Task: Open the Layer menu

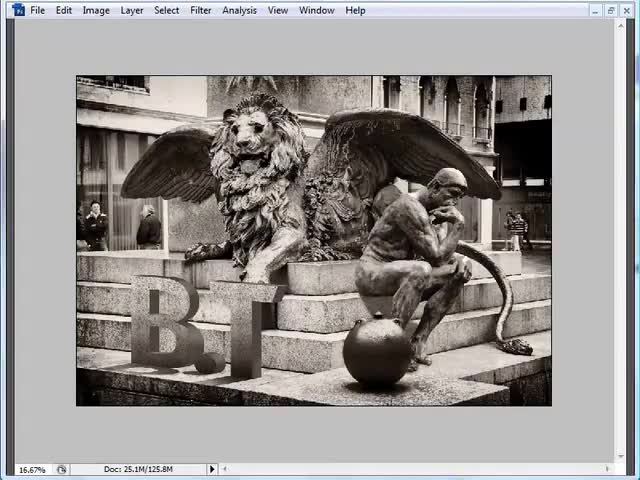Action: pyautogui.click(x=132, y=10)
